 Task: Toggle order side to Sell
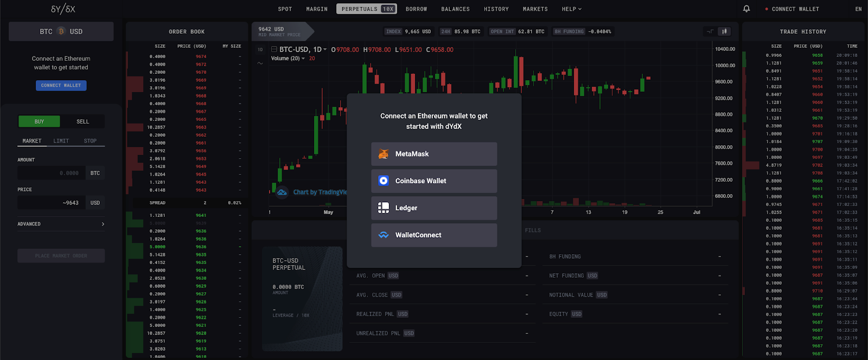tap(82, 121)
